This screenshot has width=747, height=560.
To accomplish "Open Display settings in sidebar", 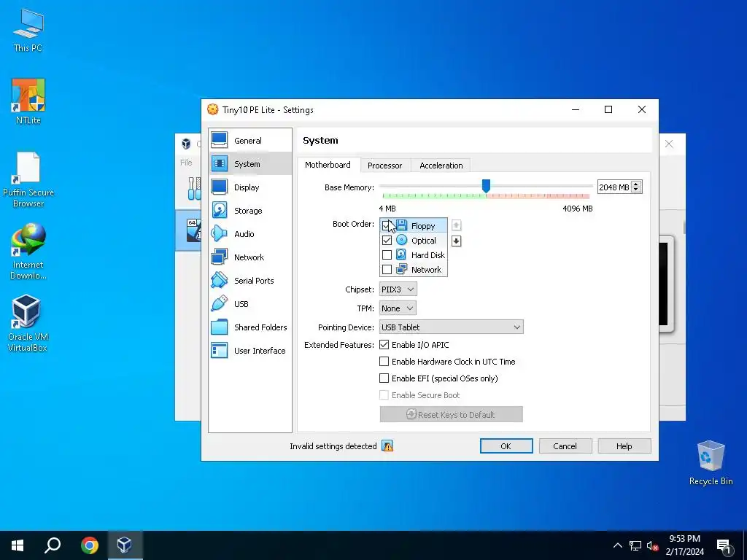I will coord(249,187).
